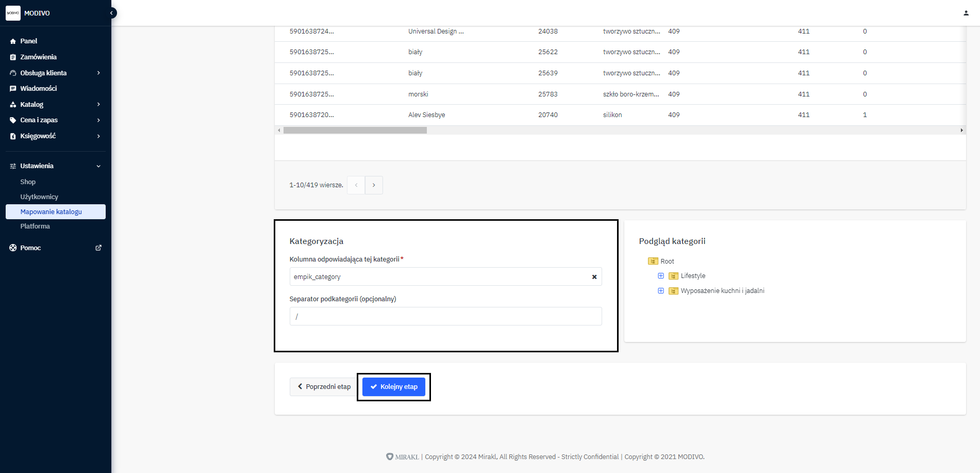Click the Kolejny etap button
980x473 pixels.
394,387
